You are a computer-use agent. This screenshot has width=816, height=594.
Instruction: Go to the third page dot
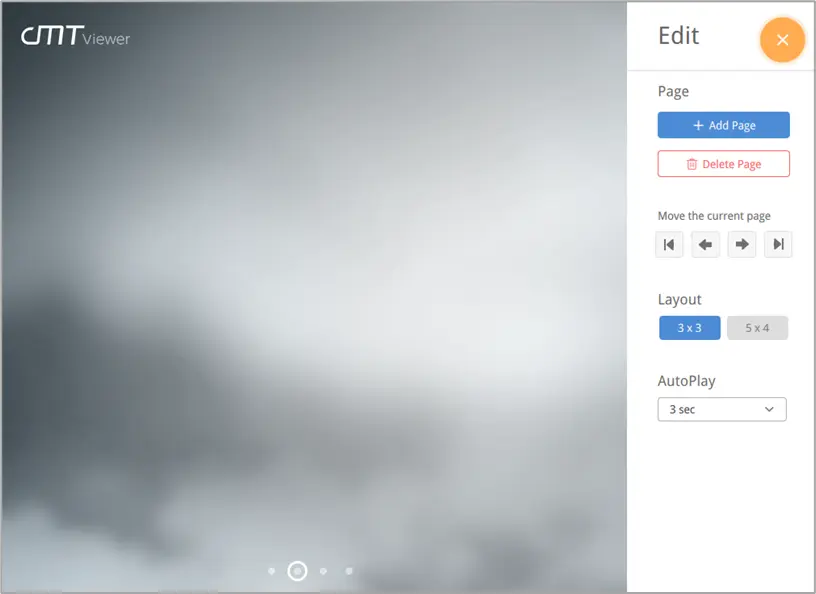click(x=323, y=571)
